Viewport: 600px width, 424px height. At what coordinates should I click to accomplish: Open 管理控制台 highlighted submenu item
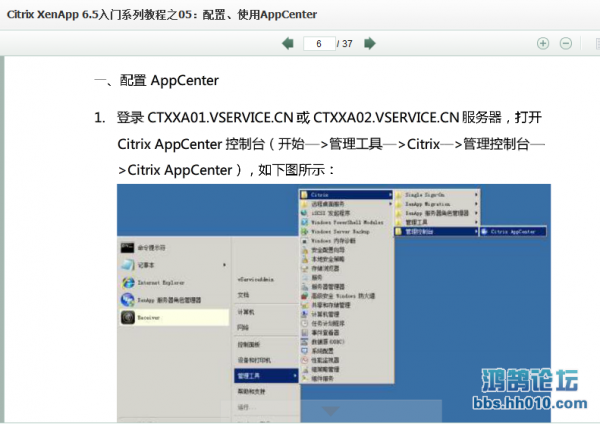point(436,232)
